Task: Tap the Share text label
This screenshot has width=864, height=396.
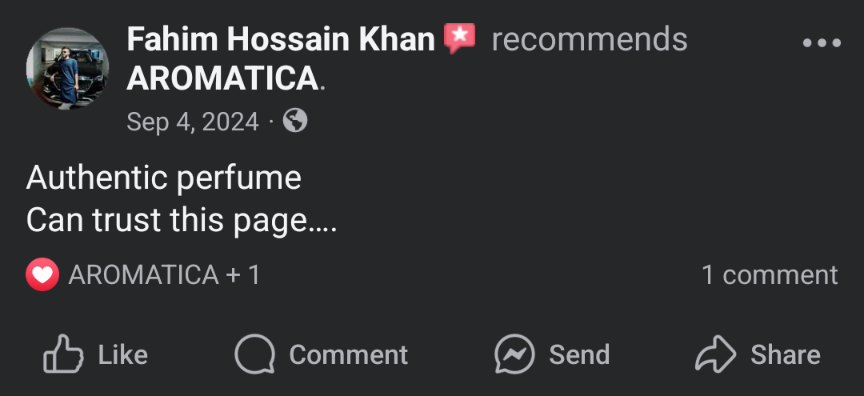Action: point(785,355)
